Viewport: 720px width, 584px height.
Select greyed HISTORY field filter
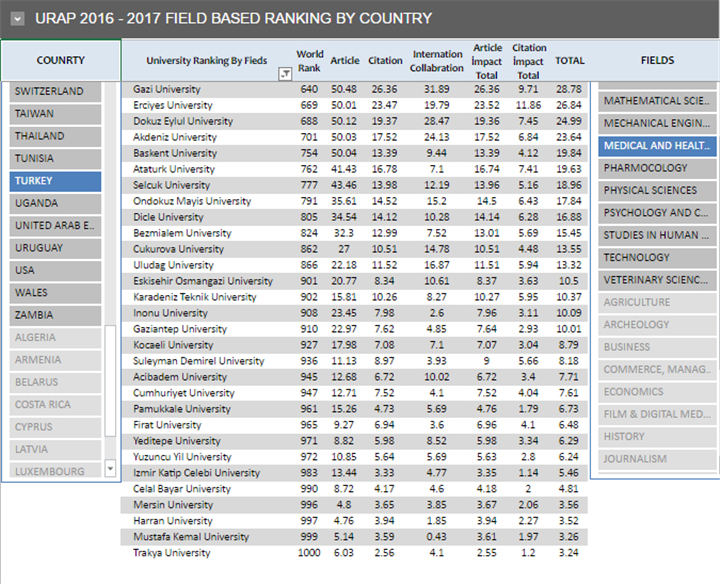coord(657,437)
